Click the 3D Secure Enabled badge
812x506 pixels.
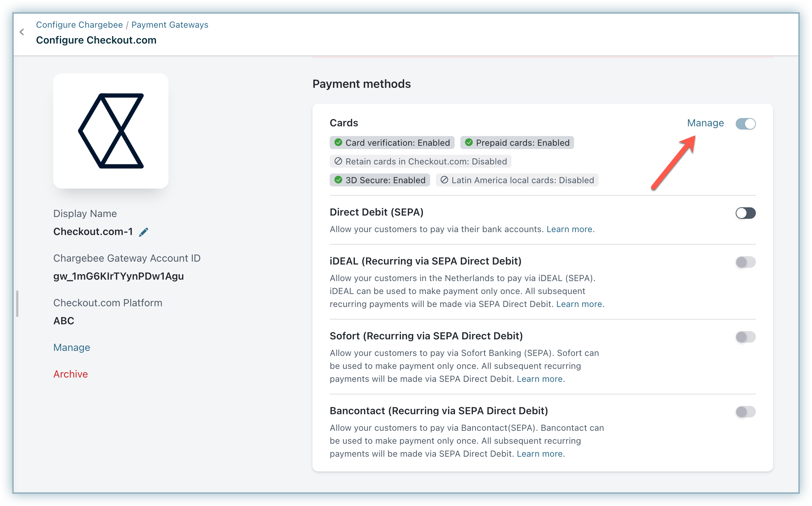coord(380,180)
